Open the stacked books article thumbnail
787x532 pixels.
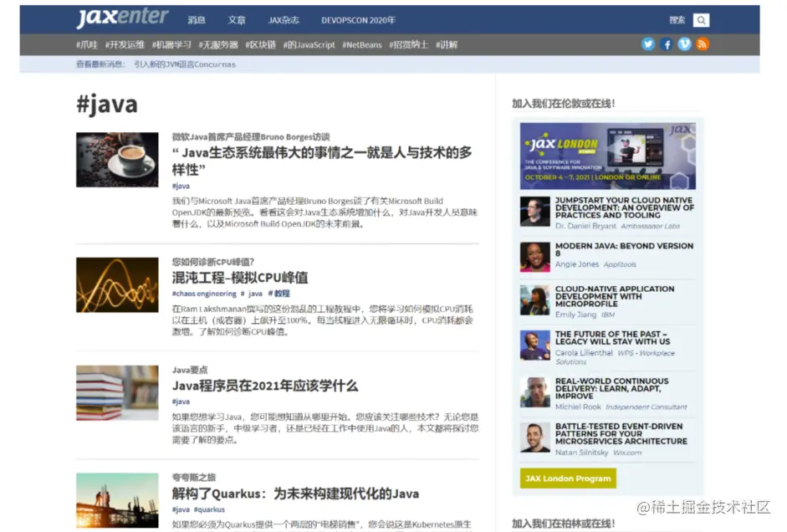click(x=117, y=392)
